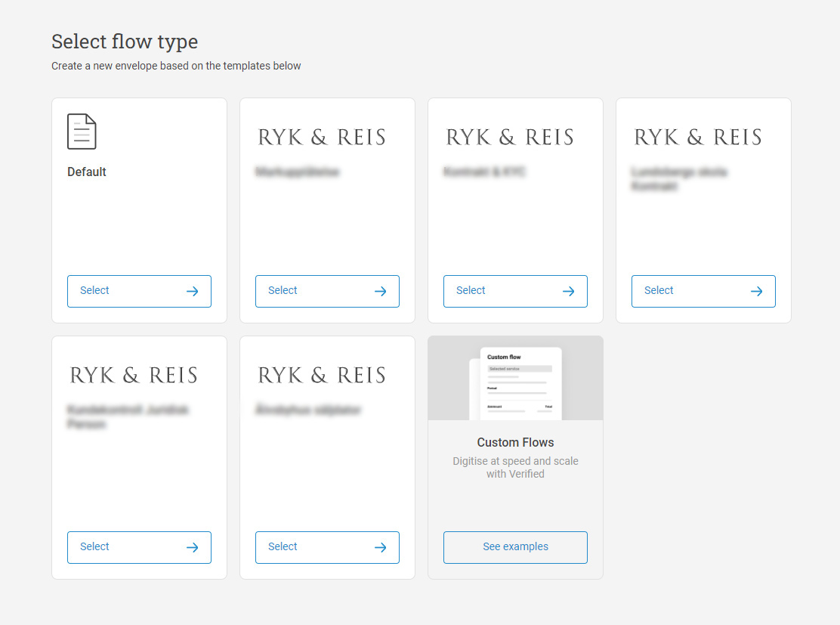Click the "Custom Flows" heading

515,442
